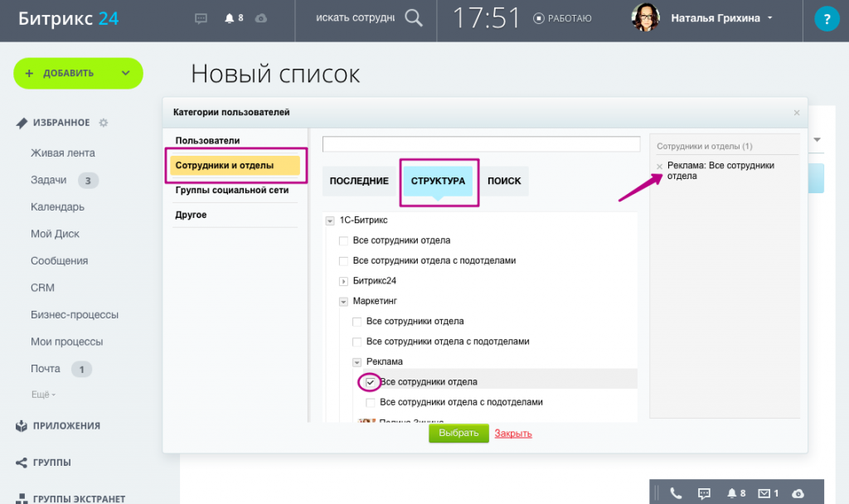This screenshot has width=849, height=504.
Task: Click the green Выбрать button
Action: [x=458, y=433]
